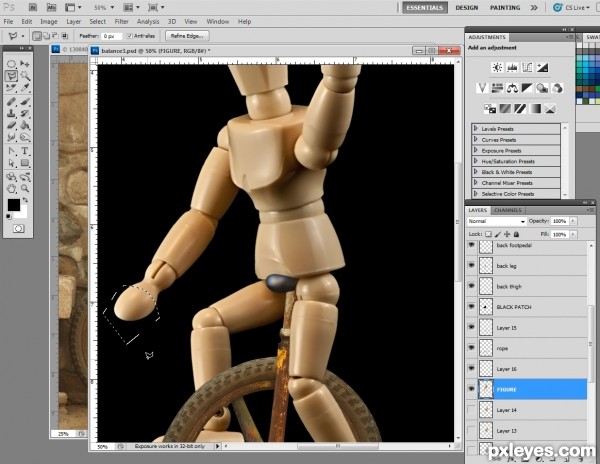The image size is (600, 464).
Task: Open the Normal blend mode dropdown
Action: click(x=496, y=221)
